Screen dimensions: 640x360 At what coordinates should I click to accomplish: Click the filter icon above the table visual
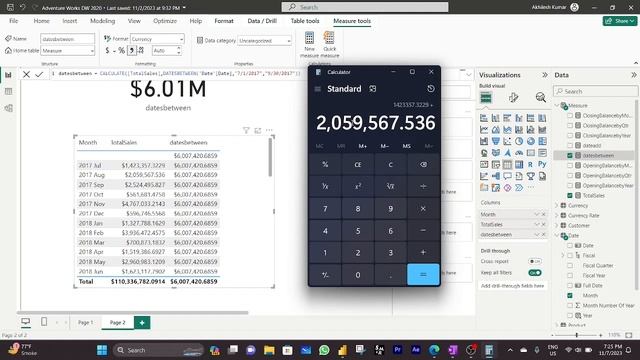(x=246, y=130)
